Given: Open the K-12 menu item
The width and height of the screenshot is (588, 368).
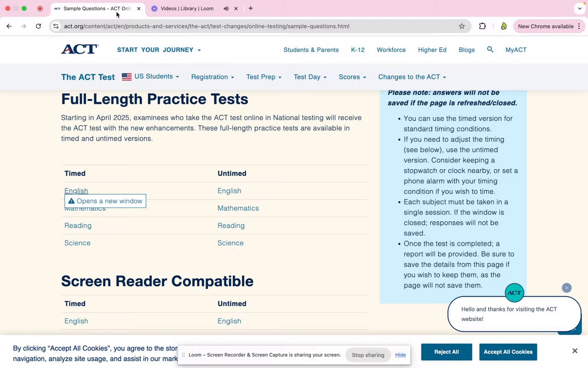Looking at the screenshot, I should (358, 50).
